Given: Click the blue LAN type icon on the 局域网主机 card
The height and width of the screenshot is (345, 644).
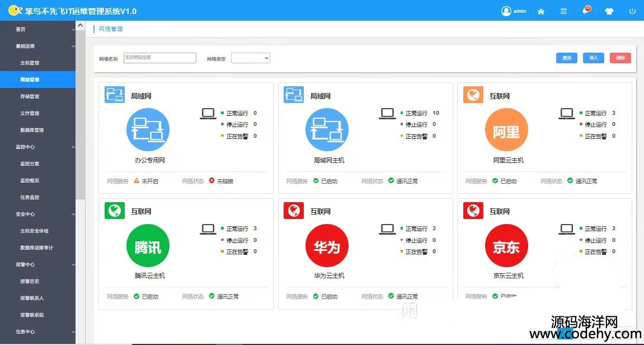Looking at the screenshot, I should [x=294, y=95].
